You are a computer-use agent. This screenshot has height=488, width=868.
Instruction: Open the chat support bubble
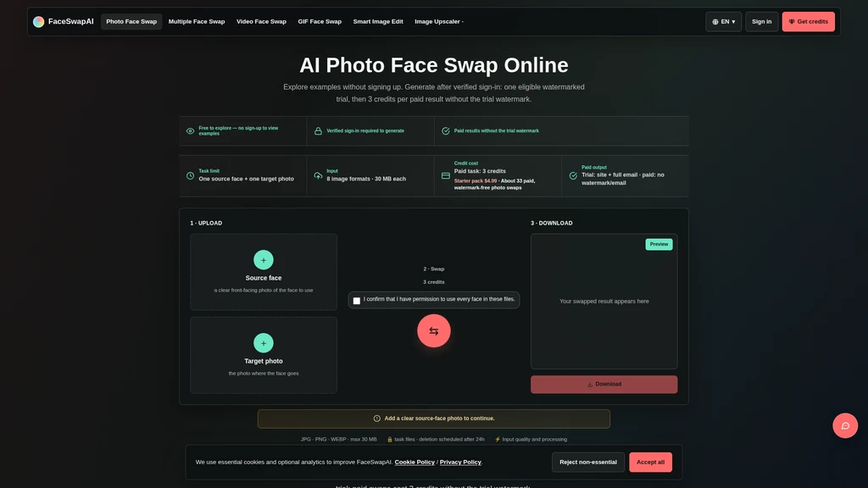pyautogui.click(x=845, y=425)
